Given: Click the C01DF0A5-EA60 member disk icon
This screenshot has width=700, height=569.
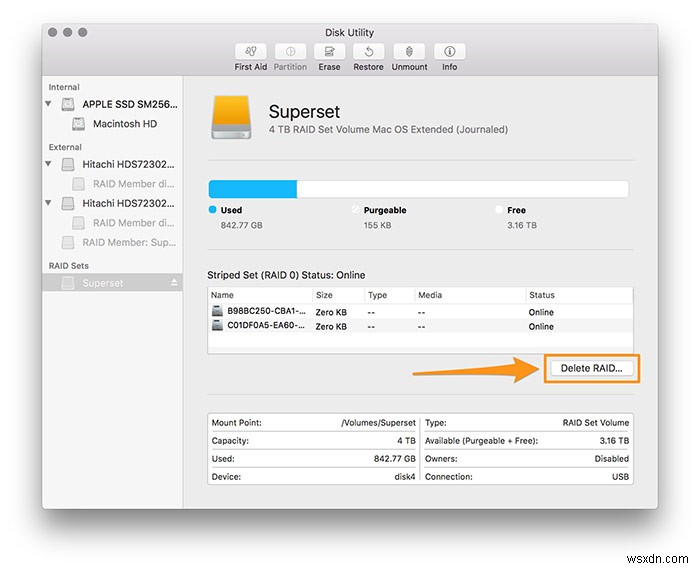Looking at the screenshot, I should point(217,325).
